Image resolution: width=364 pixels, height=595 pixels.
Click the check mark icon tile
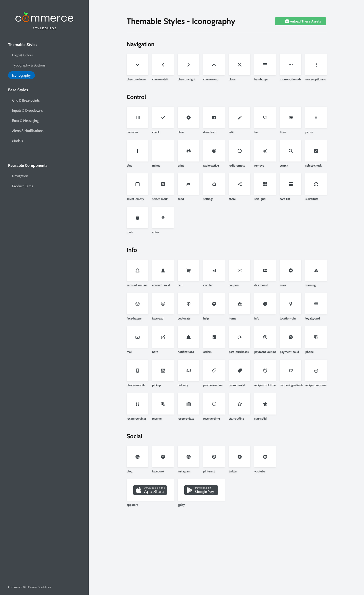click(163, 118)
